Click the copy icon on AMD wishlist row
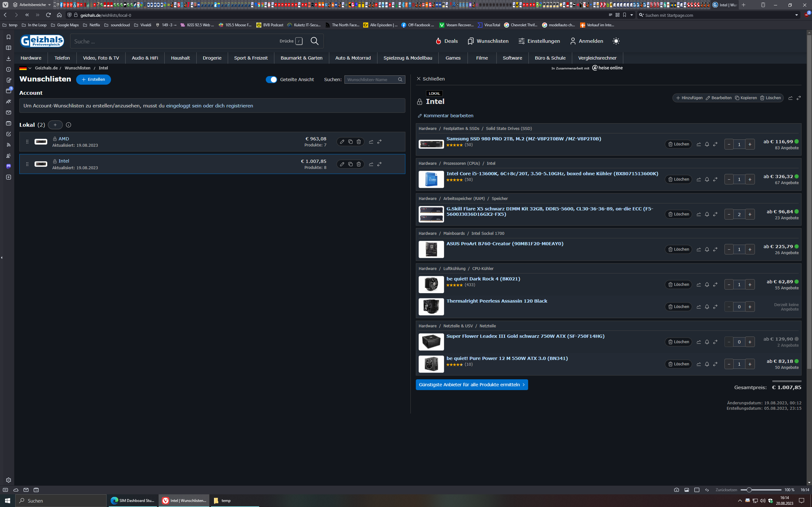The image size is (812, 507). 350,142
